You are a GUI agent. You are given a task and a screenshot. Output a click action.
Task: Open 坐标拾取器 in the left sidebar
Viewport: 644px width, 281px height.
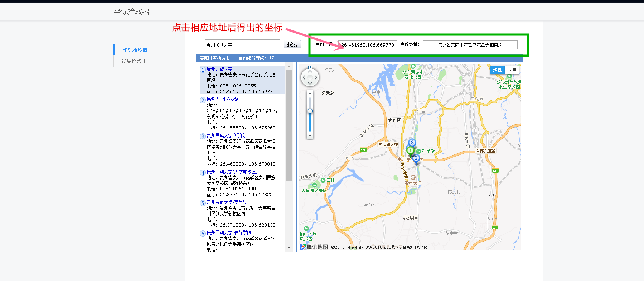pyautogui.click(x=135, y=50)
